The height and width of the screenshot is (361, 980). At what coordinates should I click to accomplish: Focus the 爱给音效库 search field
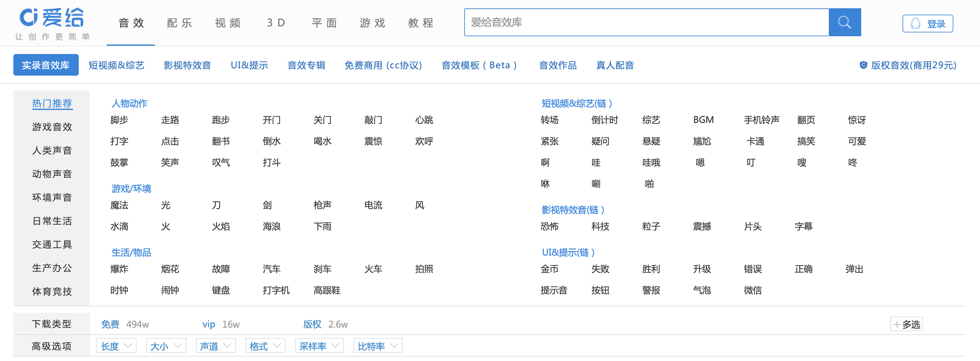click(x=646, y=22)
